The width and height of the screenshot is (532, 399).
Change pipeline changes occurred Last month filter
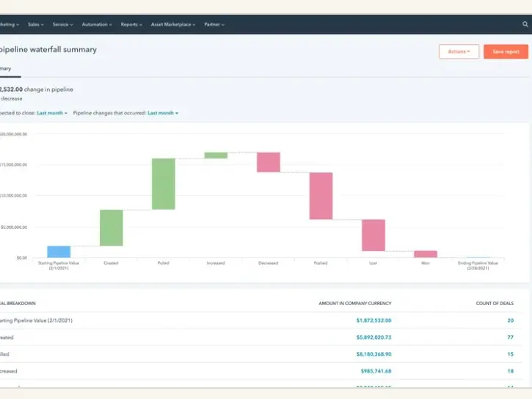click(163, 113)
